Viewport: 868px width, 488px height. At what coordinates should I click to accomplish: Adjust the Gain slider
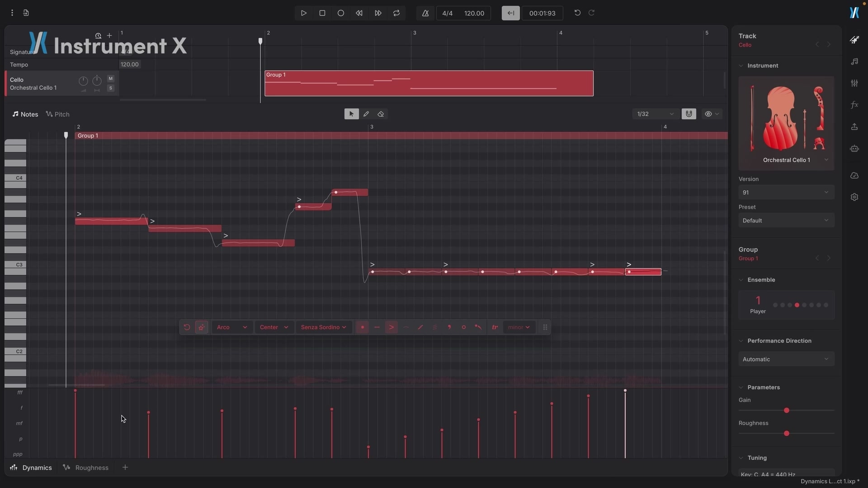787,410
